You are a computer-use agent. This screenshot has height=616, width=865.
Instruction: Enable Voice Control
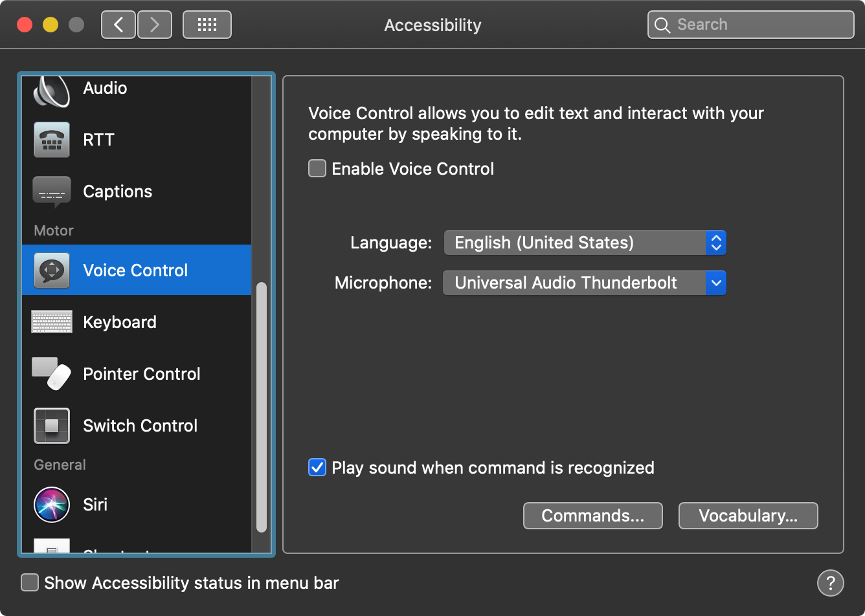coord(317,168)
